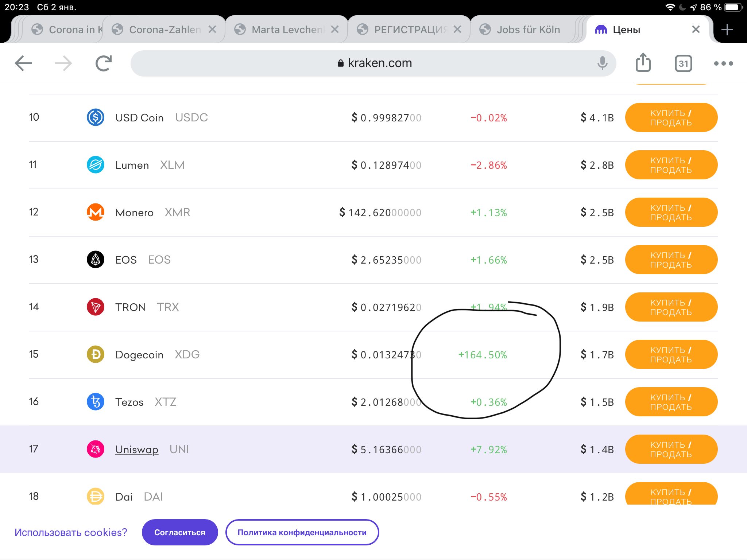Tap the microphone voice search icon
Image resolution: width=747 pixels, height=560 pixels.
602,63
